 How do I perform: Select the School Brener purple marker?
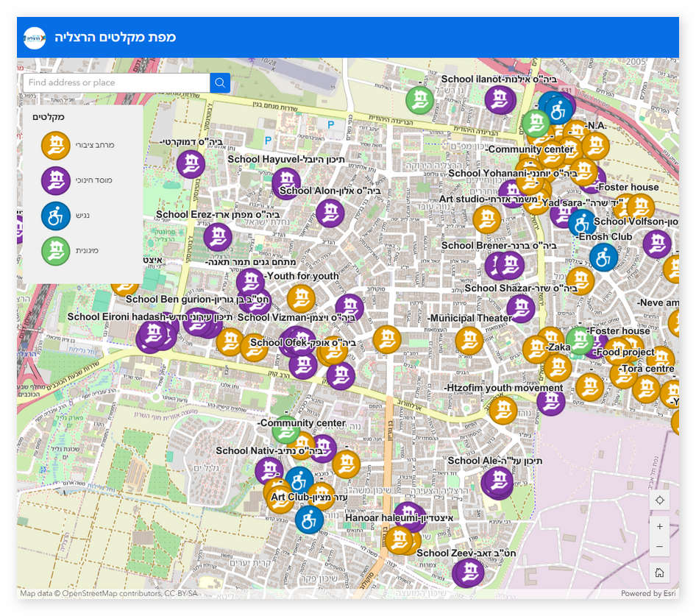click(510, 266)
